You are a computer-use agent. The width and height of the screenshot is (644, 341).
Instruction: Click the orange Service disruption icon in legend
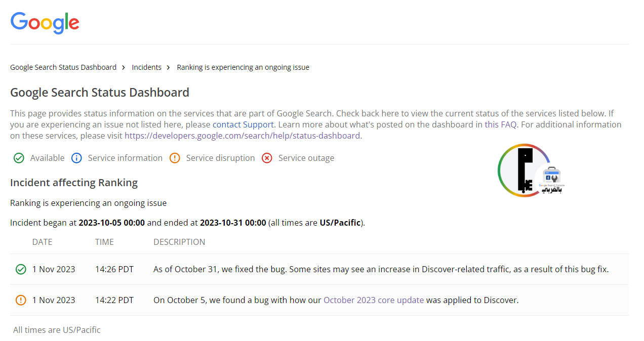tap(175, 158)
